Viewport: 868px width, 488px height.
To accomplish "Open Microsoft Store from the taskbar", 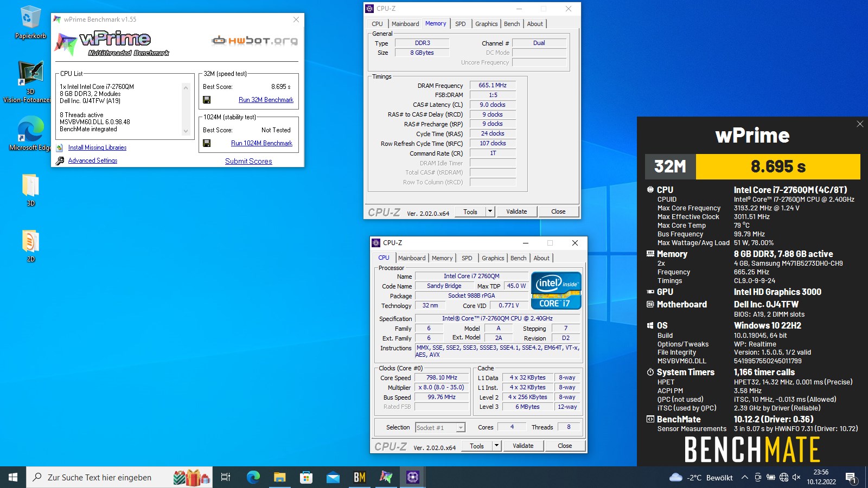I will pyautogui.click(x=306, y=477).
